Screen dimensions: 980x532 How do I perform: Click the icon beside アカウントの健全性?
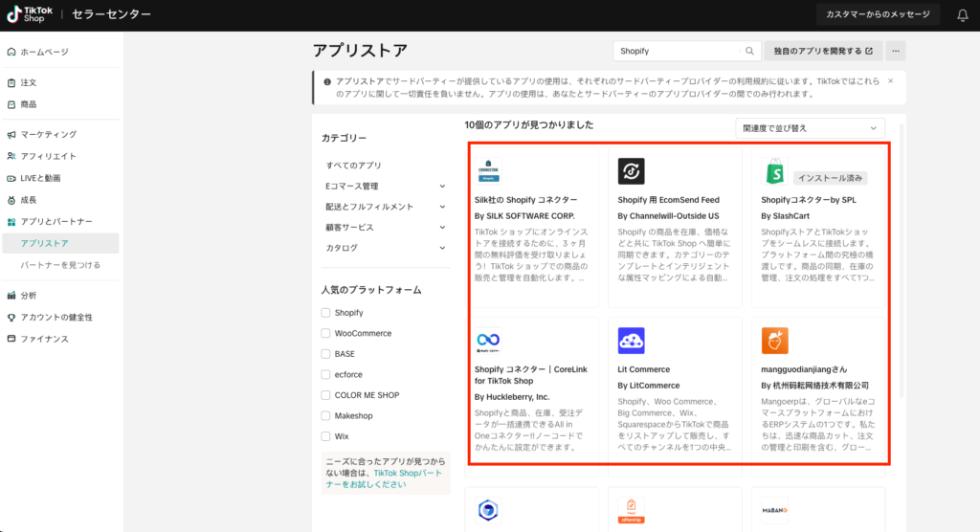[x=11, y=317]
